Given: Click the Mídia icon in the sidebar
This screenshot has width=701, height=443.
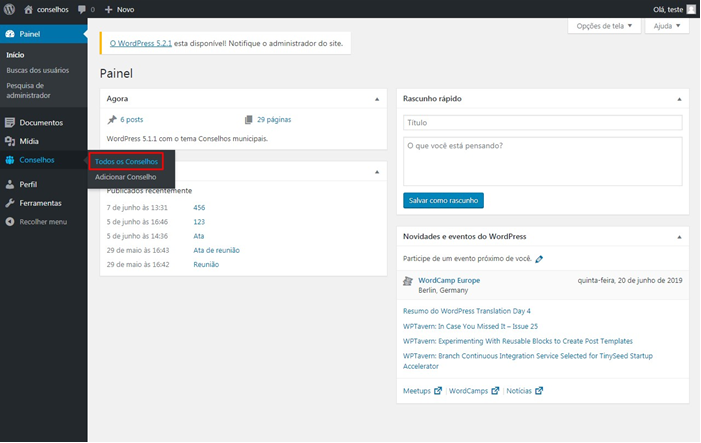Looking at the screenshot, I should tap(10, 141).
